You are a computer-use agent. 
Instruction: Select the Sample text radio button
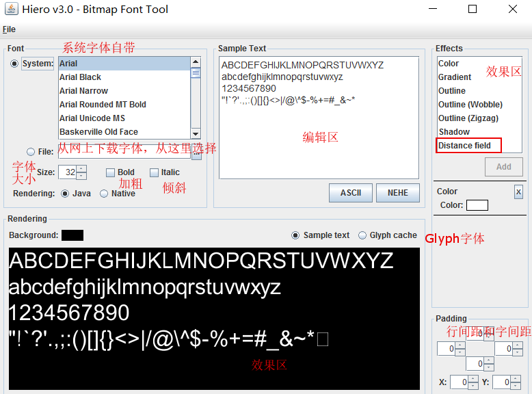(295, 235)
